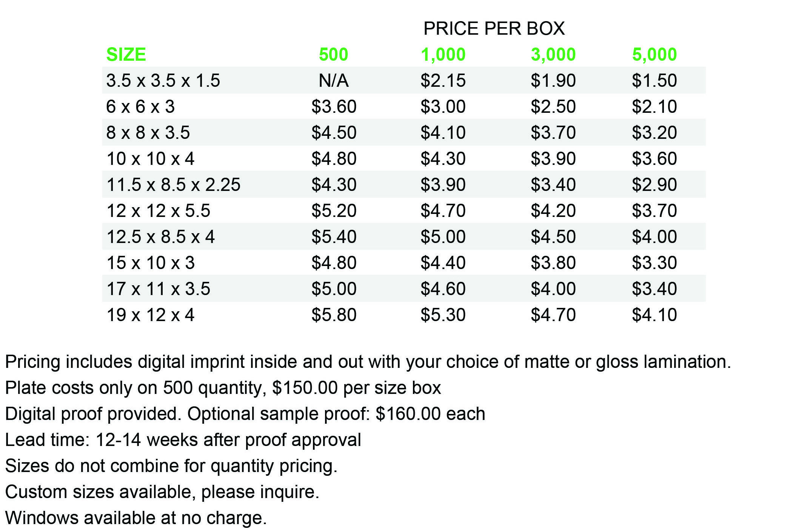This screenshot has width=807, height=532.
Task: Click the SIZE column header
Action: pyautogui.click(x=126, y=54)
